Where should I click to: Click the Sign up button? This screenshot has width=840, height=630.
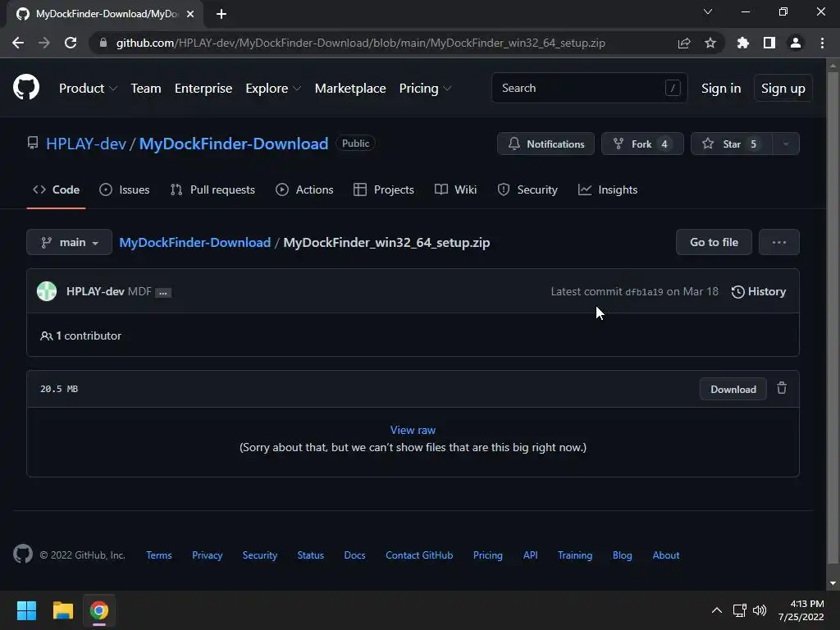tap(783, 89)
